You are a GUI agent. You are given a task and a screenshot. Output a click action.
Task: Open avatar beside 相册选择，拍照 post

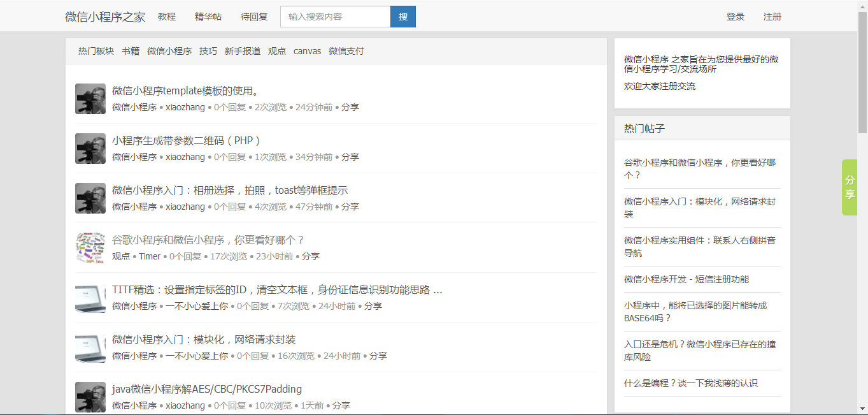coord(90,198)
